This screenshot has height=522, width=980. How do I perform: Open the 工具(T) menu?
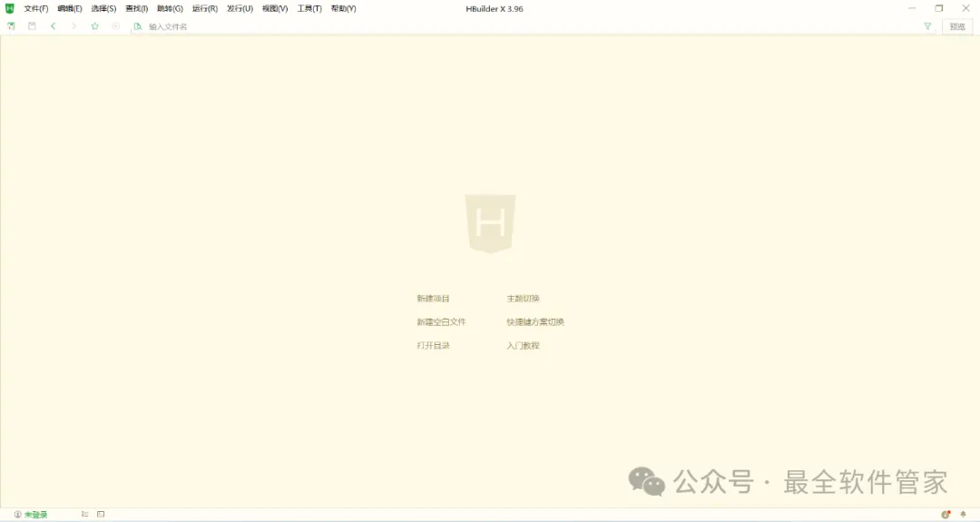(309, 9)
